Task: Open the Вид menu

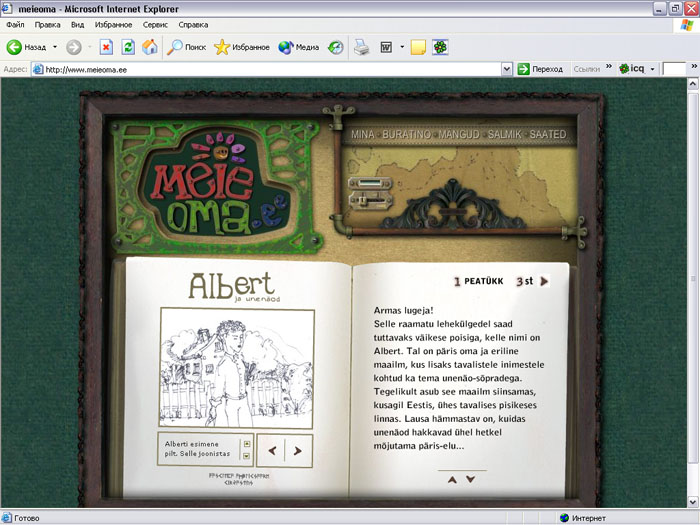Action: click(x=77, y=25)
